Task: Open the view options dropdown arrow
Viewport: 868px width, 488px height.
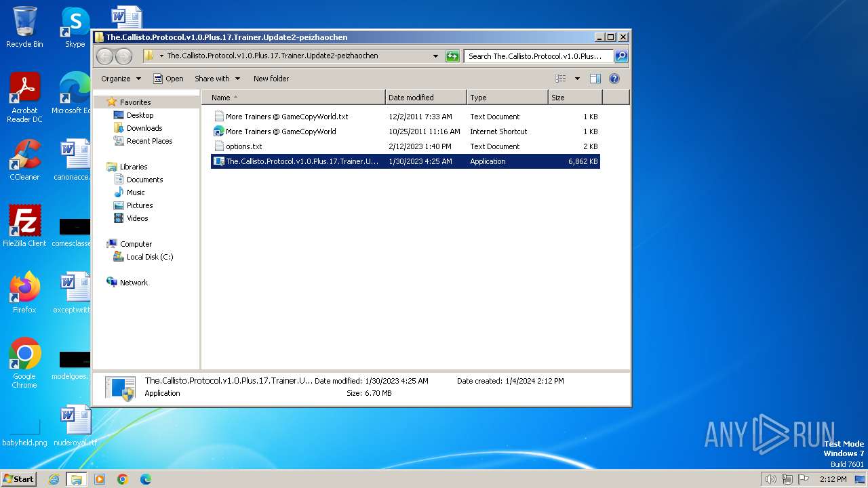Action: click(577, 79)
